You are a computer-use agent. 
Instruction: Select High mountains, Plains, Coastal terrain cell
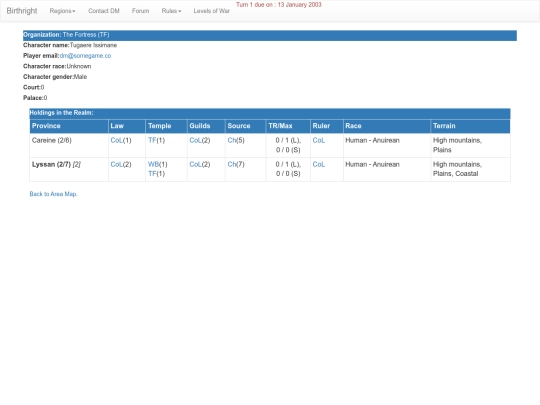click(x=470, y=169)
